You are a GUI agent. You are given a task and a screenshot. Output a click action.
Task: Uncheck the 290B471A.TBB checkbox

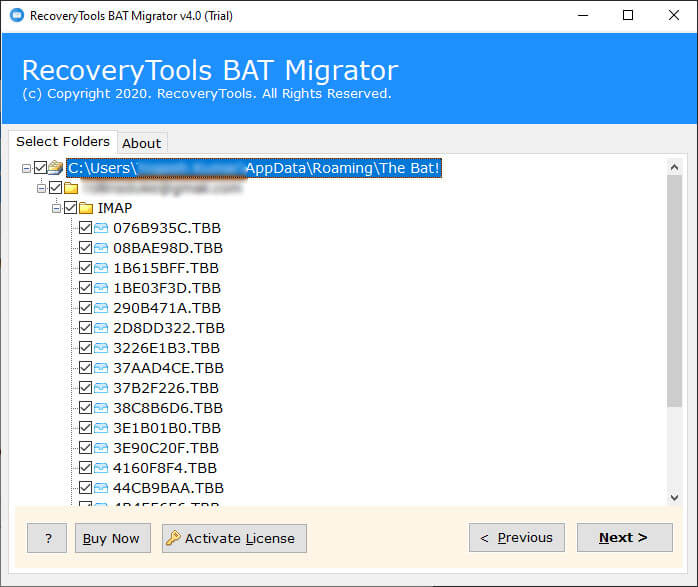[85, 308]
